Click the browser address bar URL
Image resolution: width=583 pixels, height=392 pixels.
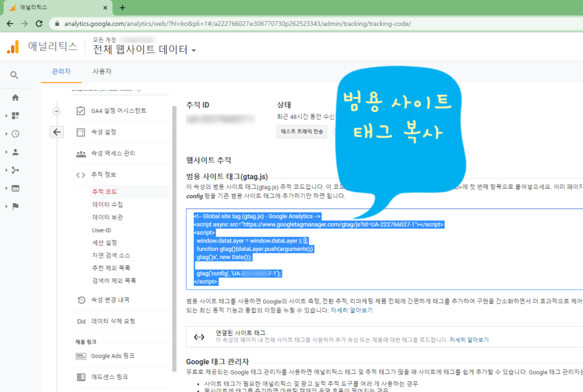click(x=237, y=24)
